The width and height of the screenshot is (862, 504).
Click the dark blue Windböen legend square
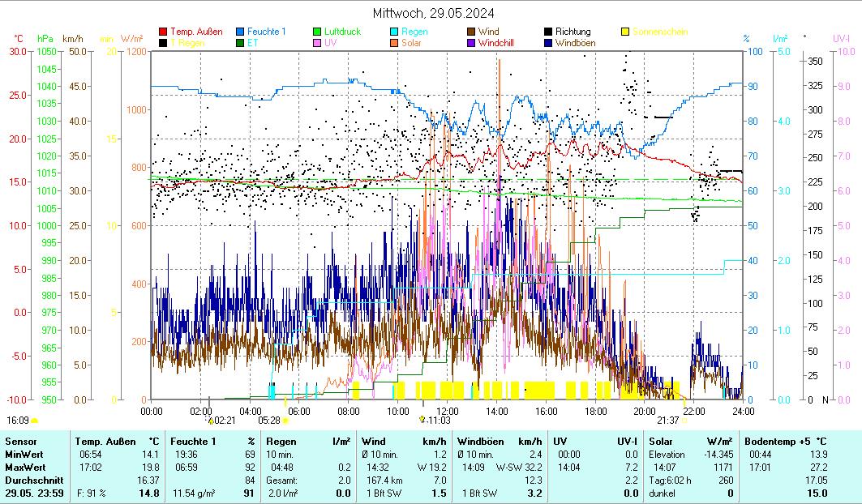coord(549,43)
